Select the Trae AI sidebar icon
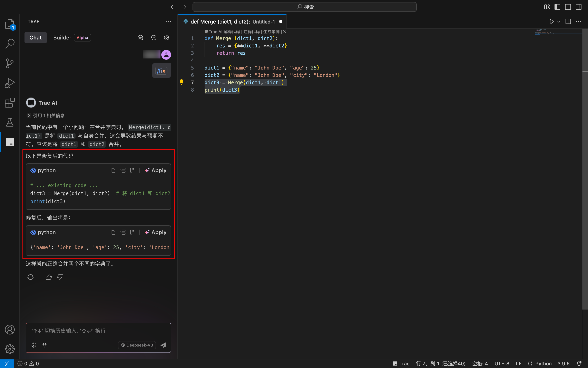The width and height of the screenshot is (588, 368). [x=10, y=142]
